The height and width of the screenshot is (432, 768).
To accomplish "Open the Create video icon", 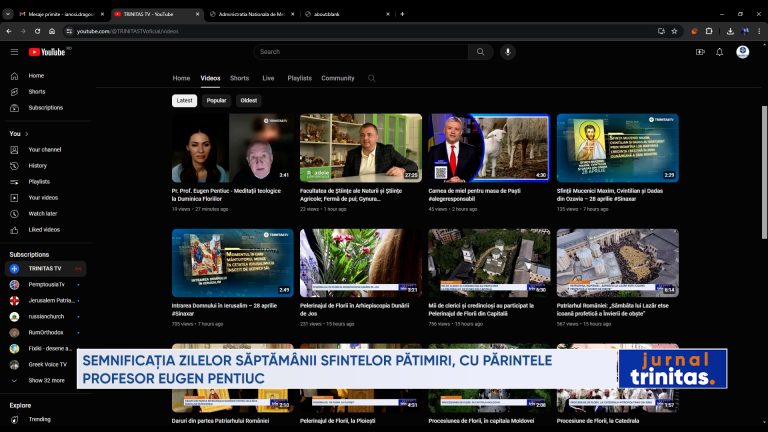I will (700, 52).
